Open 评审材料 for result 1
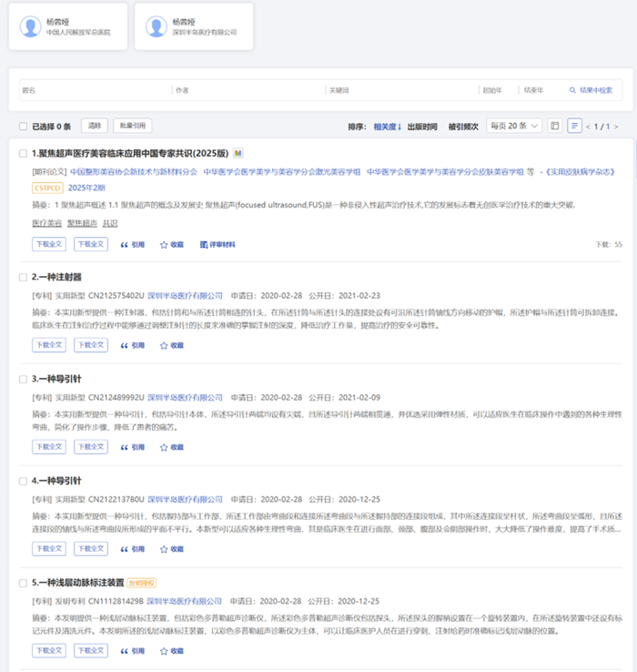This screenshot has height=672, width=637. (217, 245)
